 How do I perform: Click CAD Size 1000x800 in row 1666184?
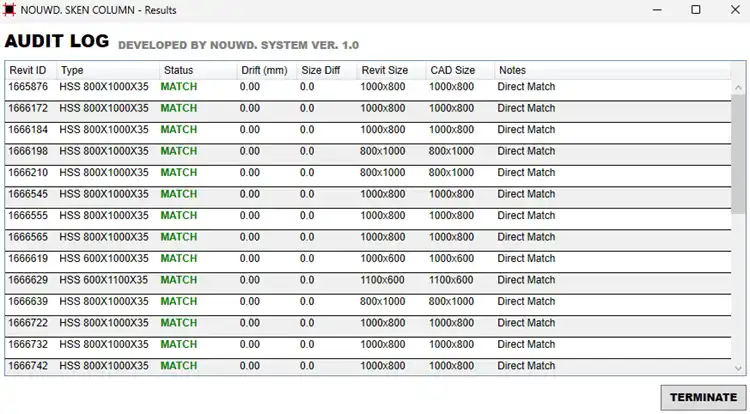point(451,130)
